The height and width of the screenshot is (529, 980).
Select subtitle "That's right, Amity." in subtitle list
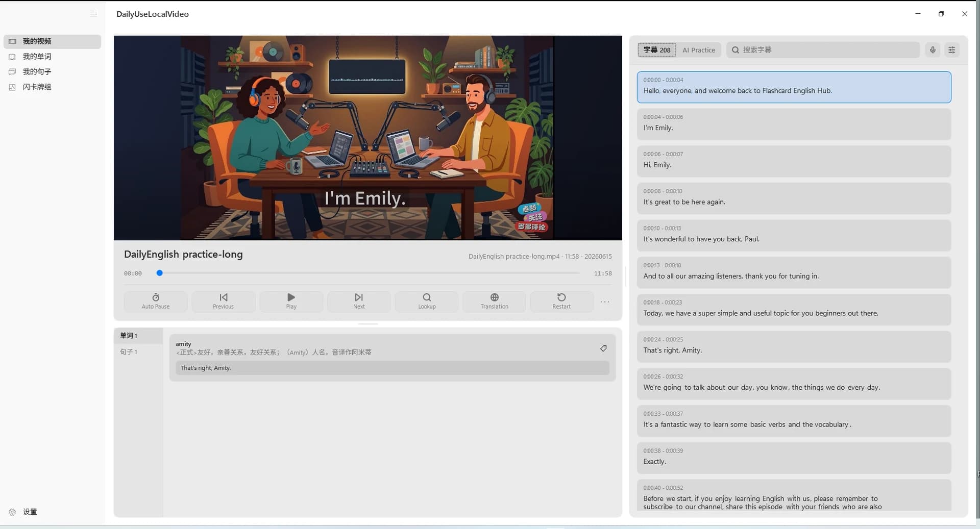(794, 347)
